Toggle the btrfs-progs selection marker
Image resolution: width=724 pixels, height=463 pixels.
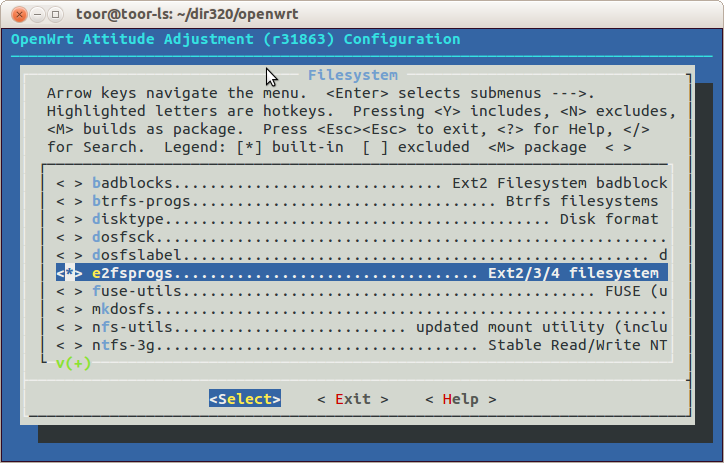pyautogui.click(x=69, y=201)
